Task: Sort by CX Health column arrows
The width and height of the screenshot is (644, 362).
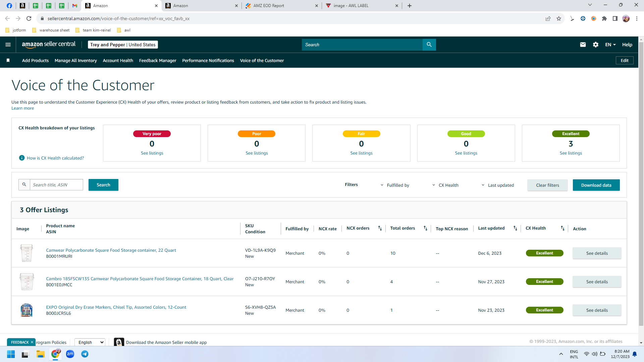Action: [562, 228]
